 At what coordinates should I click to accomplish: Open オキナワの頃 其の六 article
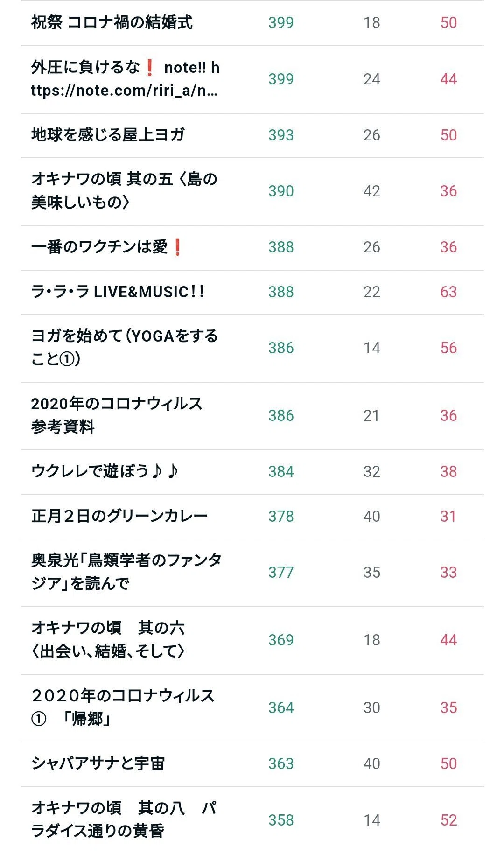tap(108, 640)
